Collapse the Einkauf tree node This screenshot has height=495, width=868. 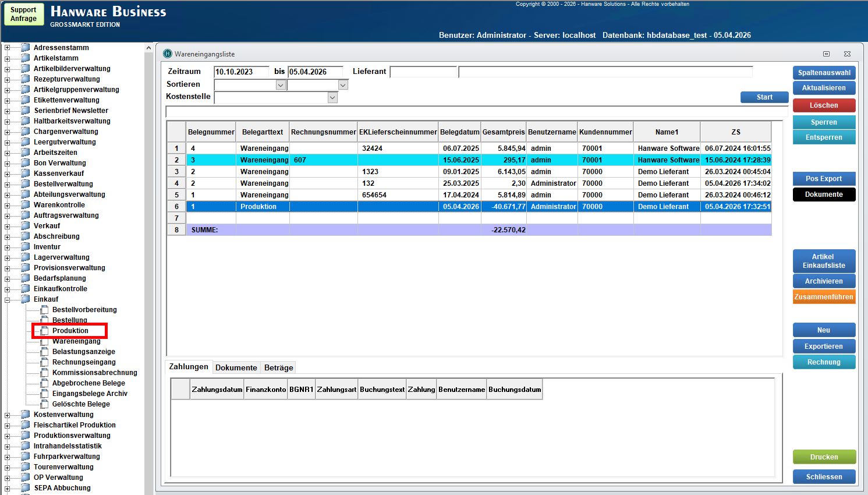(x=7, y=299)
